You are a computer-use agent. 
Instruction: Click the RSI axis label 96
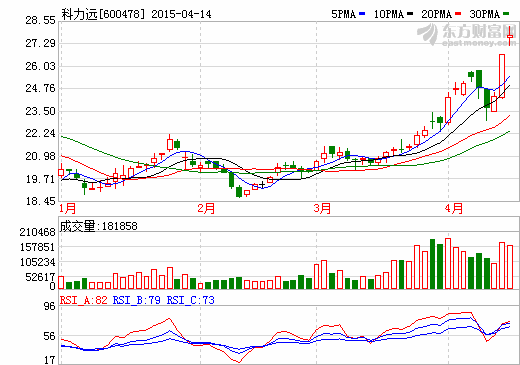tap(50, 306)
